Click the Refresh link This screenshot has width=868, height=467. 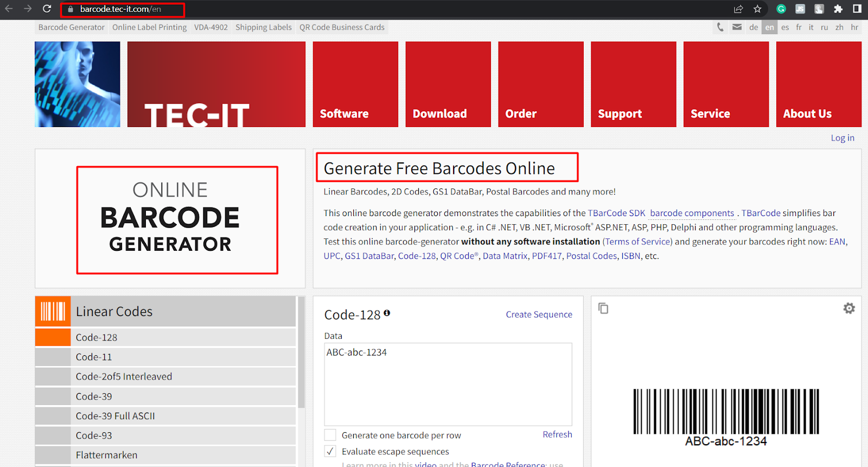point(557,434)
